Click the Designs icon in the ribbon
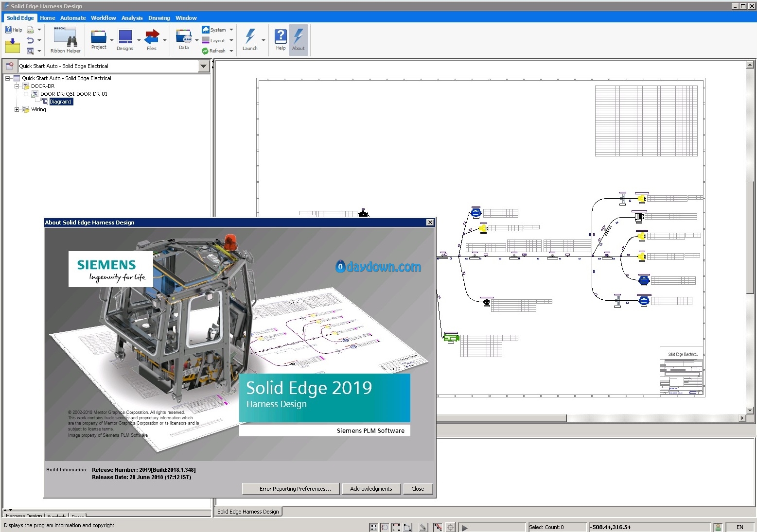This screenshot has width=757, height=532. pyautogui.click(x=125, y=37)
